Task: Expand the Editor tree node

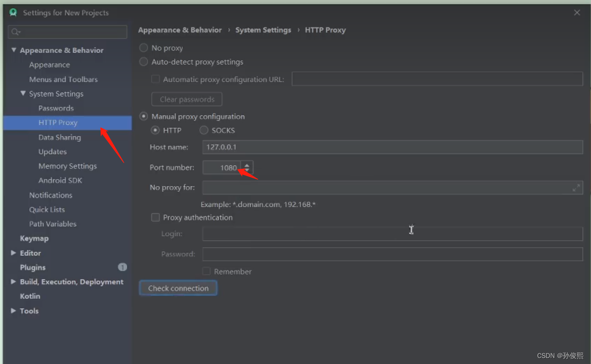Action: 13,253
